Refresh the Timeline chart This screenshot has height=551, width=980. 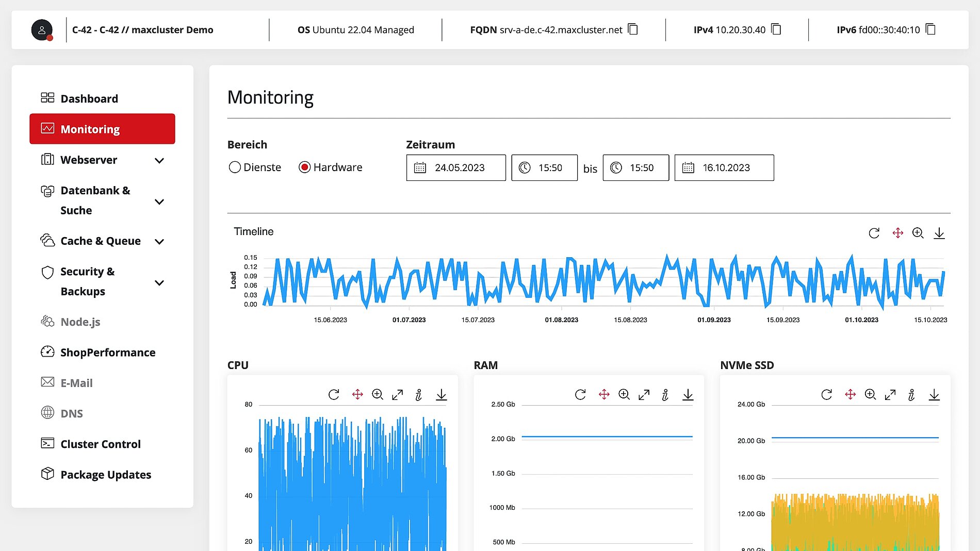(874, 233)
